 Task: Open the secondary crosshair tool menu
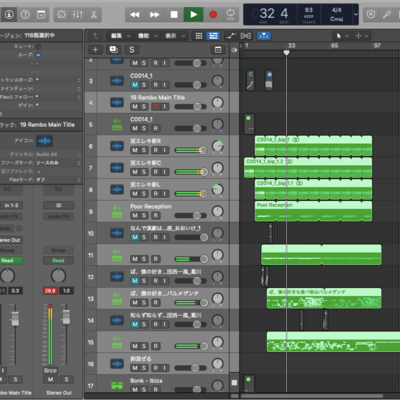pyautogui.click(x=361, y=36)
